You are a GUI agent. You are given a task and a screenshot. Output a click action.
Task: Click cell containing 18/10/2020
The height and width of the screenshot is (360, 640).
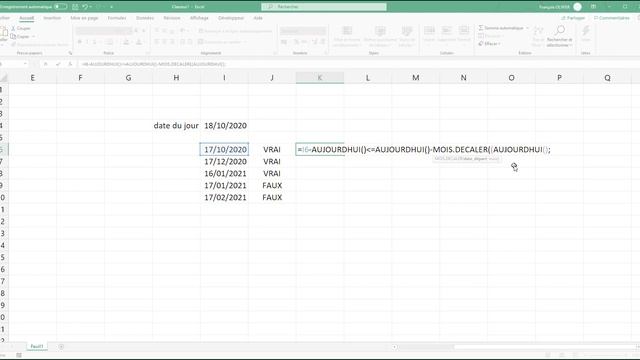224,126
